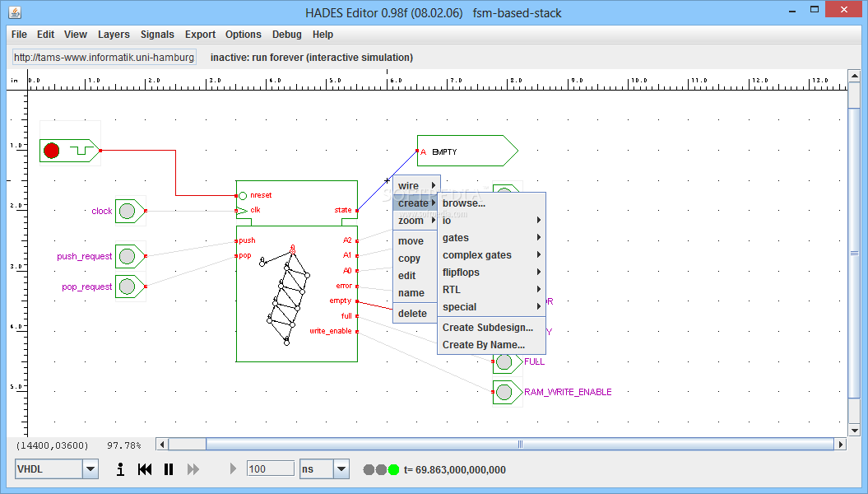Click the fast-forward simulation button
The image size is (868, 494).
click(x=193, y=469)
